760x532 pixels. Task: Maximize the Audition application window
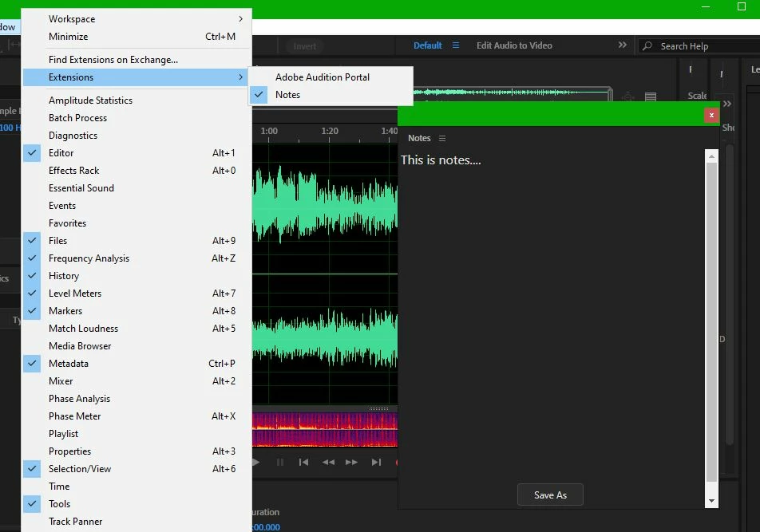point(742,6)
